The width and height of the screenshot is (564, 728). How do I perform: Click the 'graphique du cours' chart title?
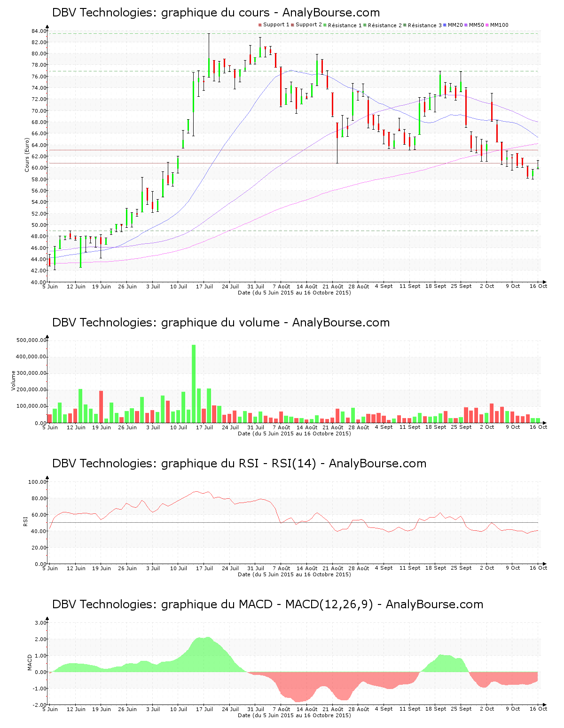[216, 13]
